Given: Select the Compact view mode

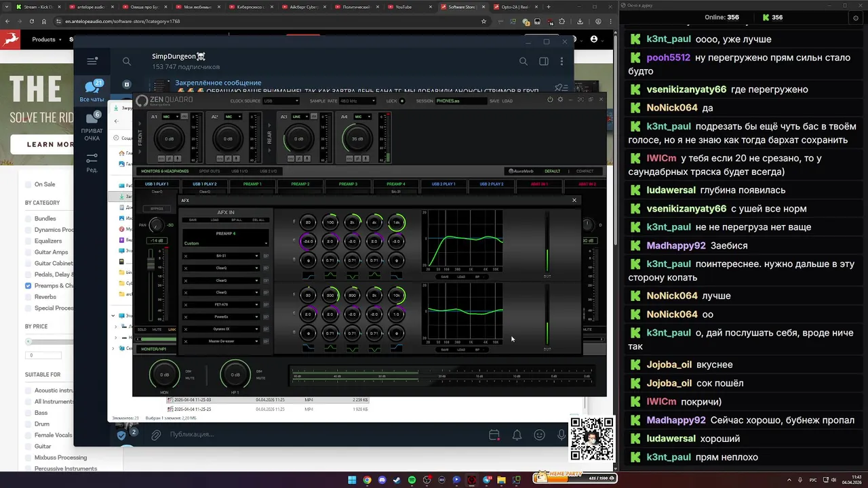Looking at the screenshot, I should click(x=585, y=171).
